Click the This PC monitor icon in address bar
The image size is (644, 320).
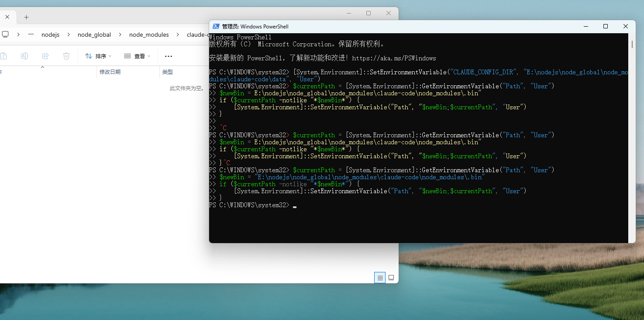[x=5, y=34]
